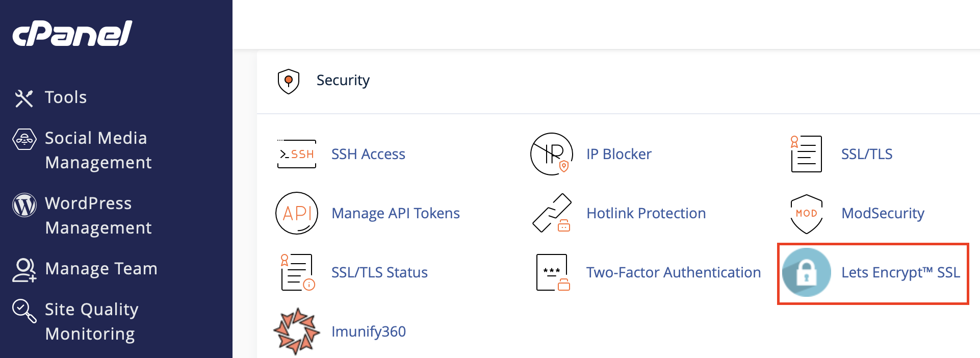Click the ModSecurity MOD shield icon
Image resolution: width=980 pixels, height=358 pixels.
pos(806,214)
